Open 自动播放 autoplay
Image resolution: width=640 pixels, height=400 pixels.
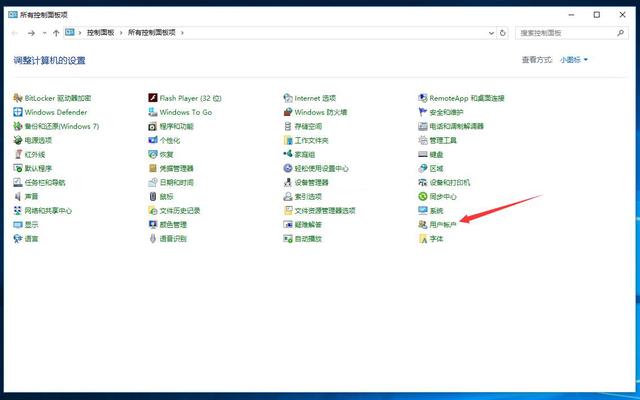(303, 239)
